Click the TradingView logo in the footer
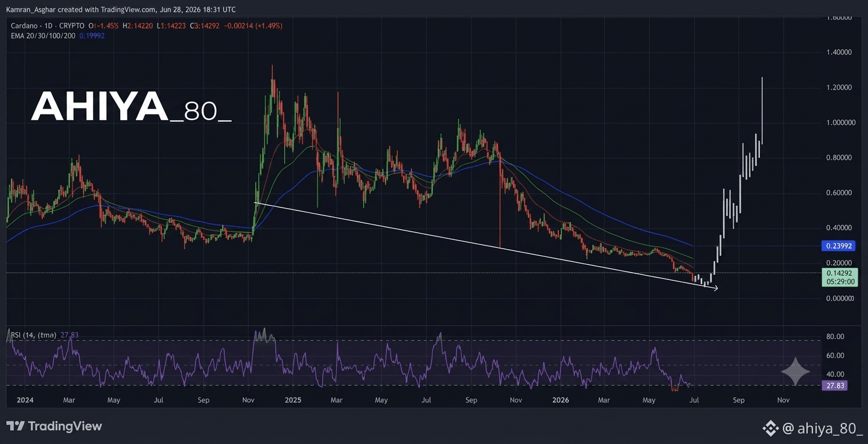Image resolution: width=868 pixels, height=444 pixels. pos(54,427)
